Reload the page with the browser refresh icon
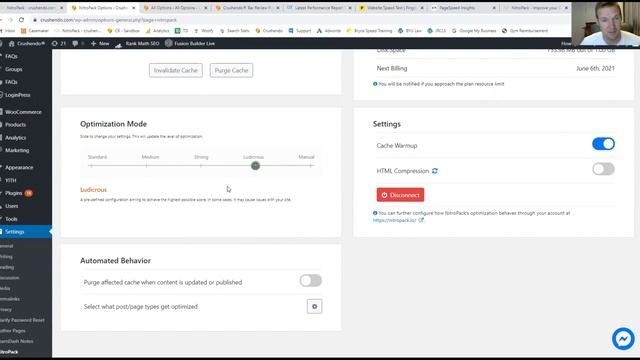 [21, 20]
